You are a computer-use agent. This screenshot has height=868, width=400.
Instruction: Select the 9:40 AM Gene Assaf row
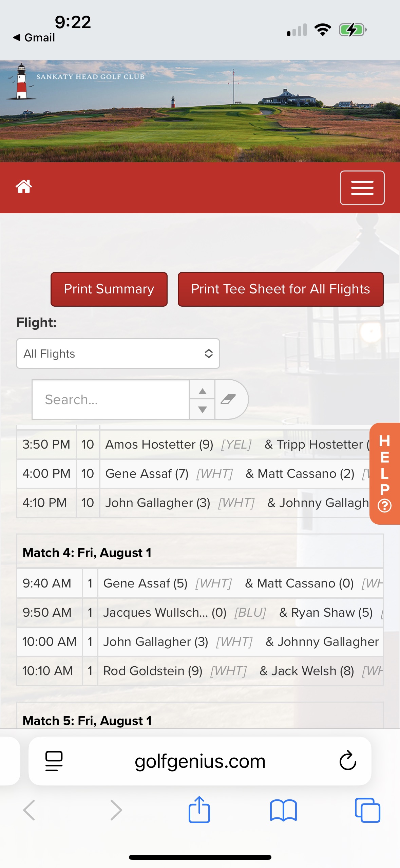[x=200, y=583]
